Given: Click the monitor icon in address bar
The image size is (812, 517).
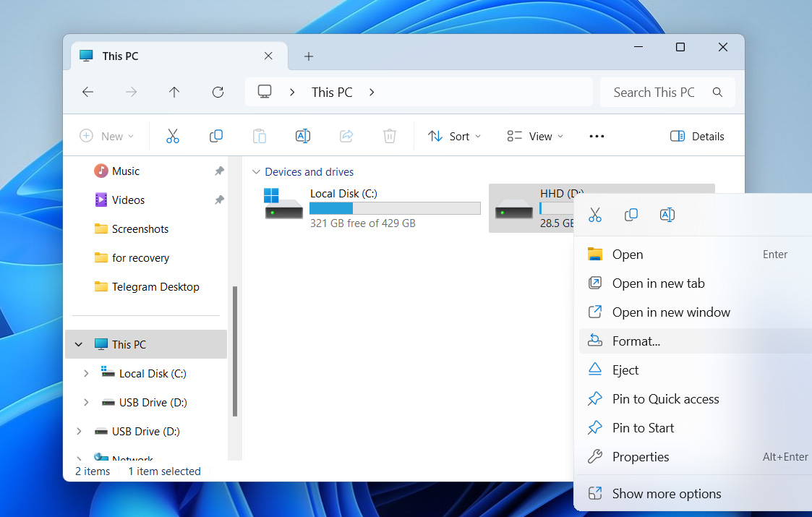Looking at the screenshot, I should (x=265, y=92).
